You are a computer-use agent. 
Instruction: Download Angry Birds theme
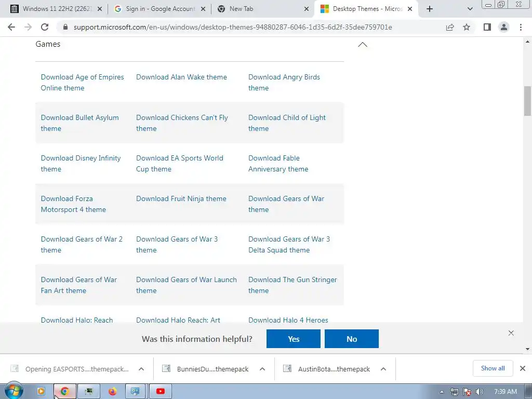point(284,83)
